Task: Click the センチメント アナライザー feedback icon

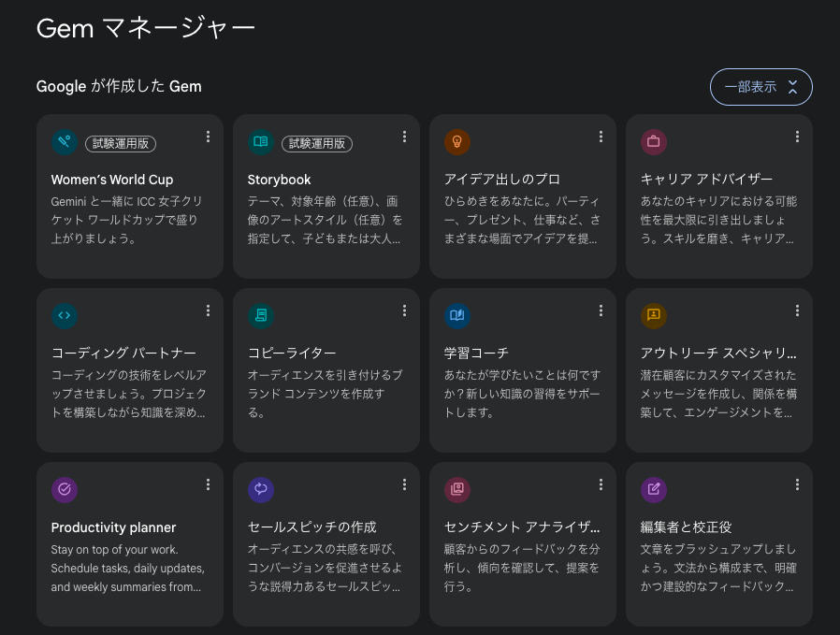Action: pyautogui.click(x=457, y=490)
